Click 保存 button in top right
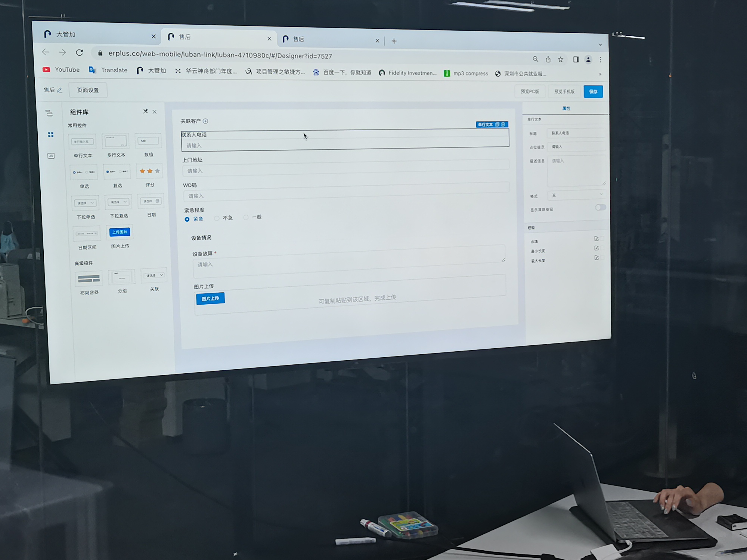The height and width of the screenshot is (560, 747). click(x=595, y=91)
